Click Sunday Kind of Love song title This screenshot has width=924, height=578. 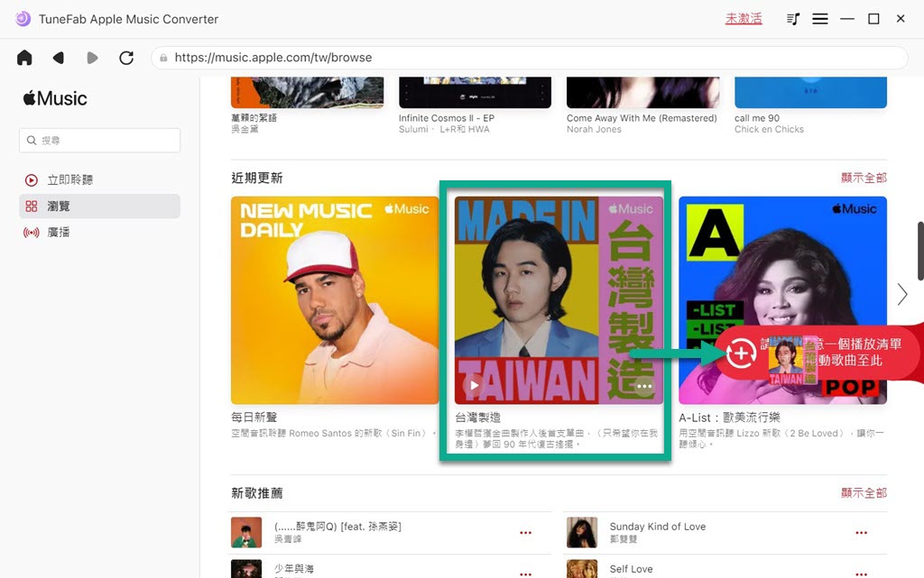click(x=658, y=527)
